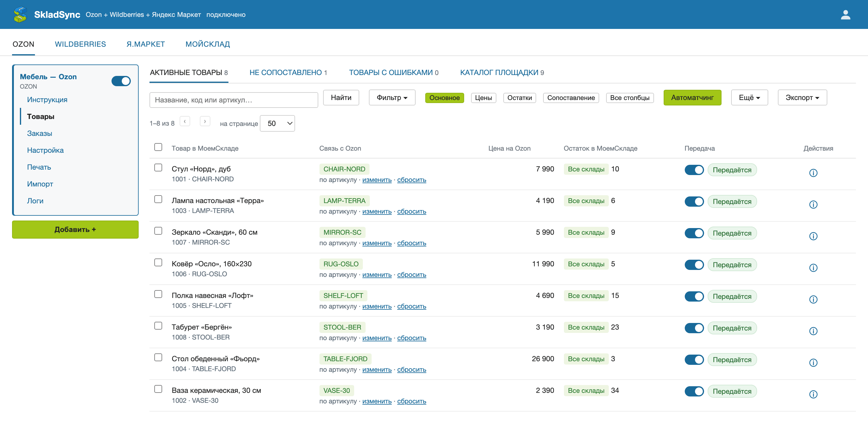Open info icon for Лампа настольная «Терра»
Image resolution: width=868 pixels, height=426 pixels.
(x=813, y=204)
